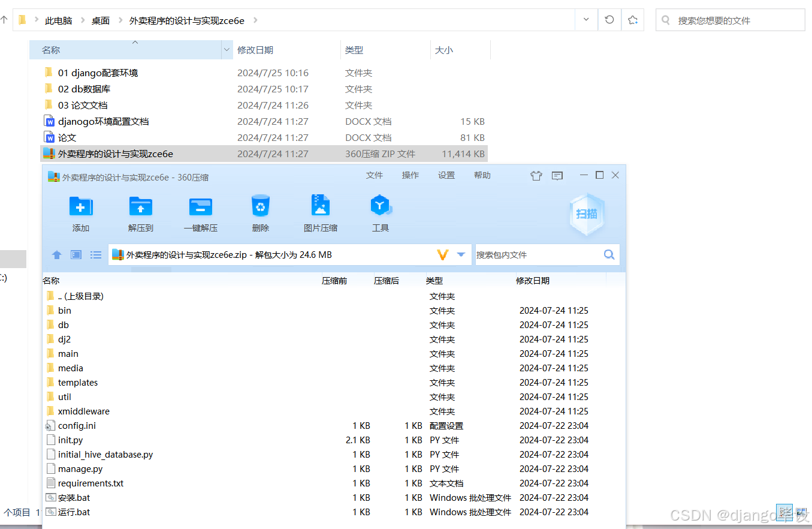Image resolution: width=812 pixels, height=529 pixels.
Task: Sort by 大小 column in Explorer
Action: click(444, 50)
